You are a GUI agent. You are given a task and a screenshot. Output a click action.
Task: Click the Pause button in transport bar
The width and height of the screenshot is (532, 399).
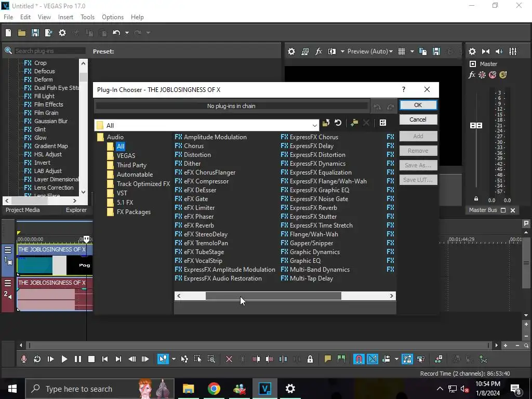click(x=78, y=359)
